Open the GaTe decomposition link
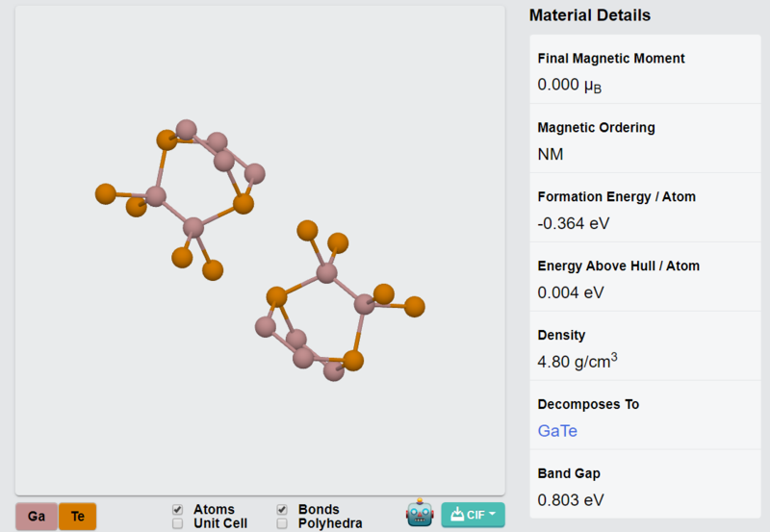Screen dimensions: 770x532 (x=557, y=431)
